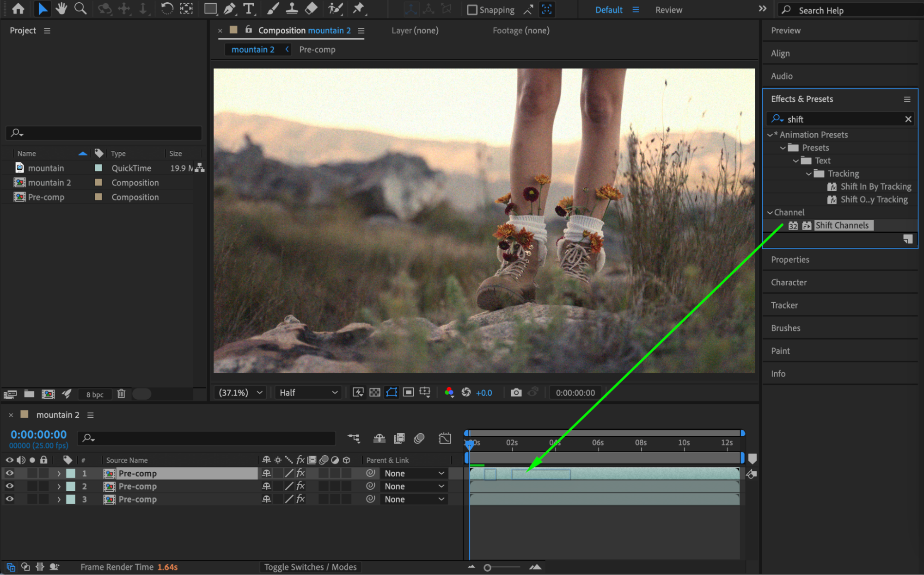Image resolution: width=924 pixels, height=575 pixels.
Task: Open the grid and guide options icon
Action: pos(425,392)
